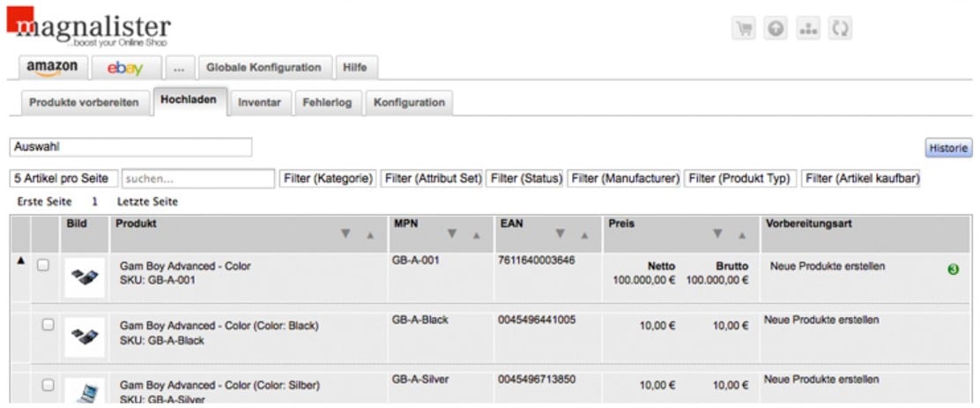Open the 5 Artikel pro Seite dropdown
980x408 pixels.
click(x=63, y=179)
